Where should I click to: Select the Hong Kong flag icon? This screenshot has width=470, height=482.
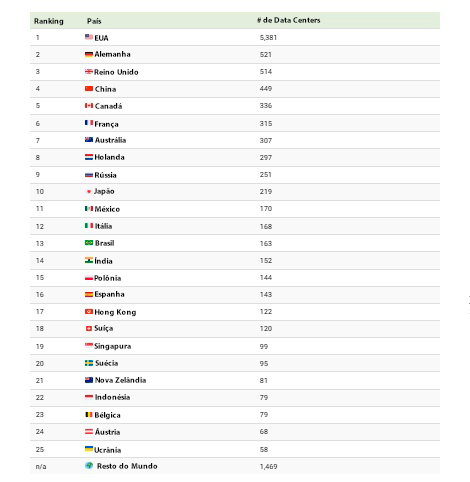pos(89,311)
